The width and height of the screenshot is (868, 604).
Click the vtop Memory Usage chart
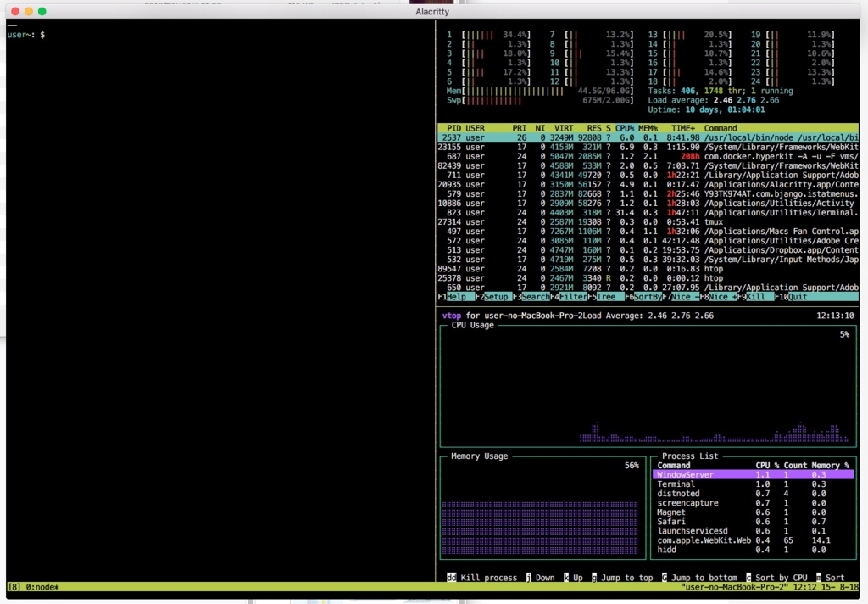pyautogui.click(x=542, y=507)
